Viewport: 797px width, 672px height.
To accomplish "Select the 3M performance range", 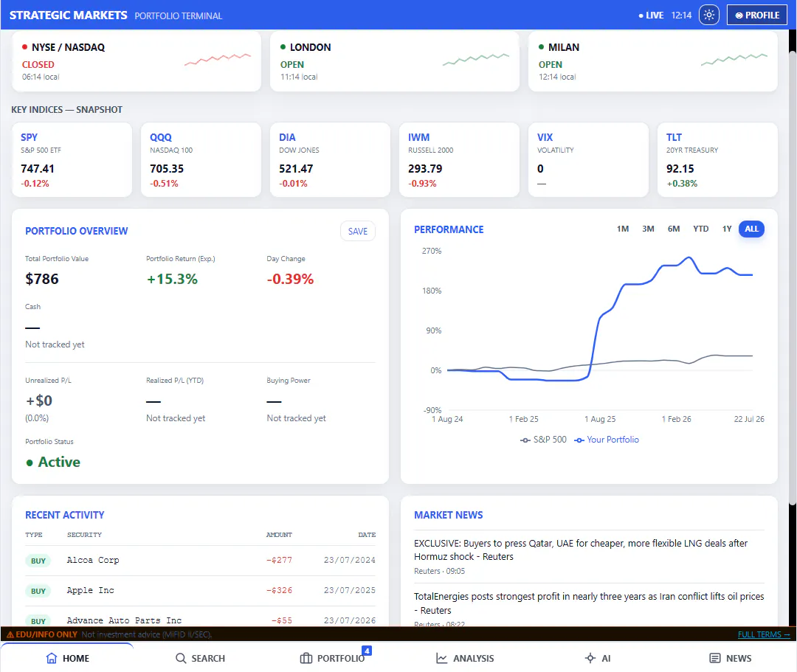I will tap(648, 229).
